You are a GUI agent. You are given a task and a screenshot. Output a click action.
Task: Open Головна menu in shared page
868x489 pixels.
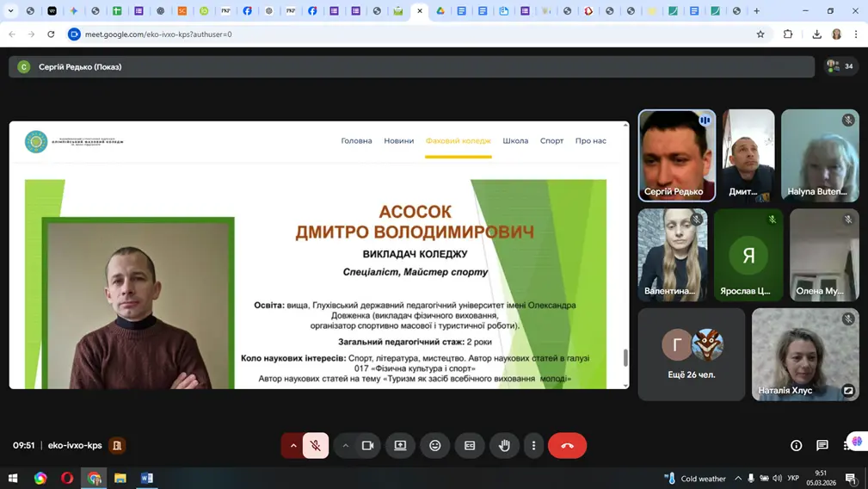point(356,140)
